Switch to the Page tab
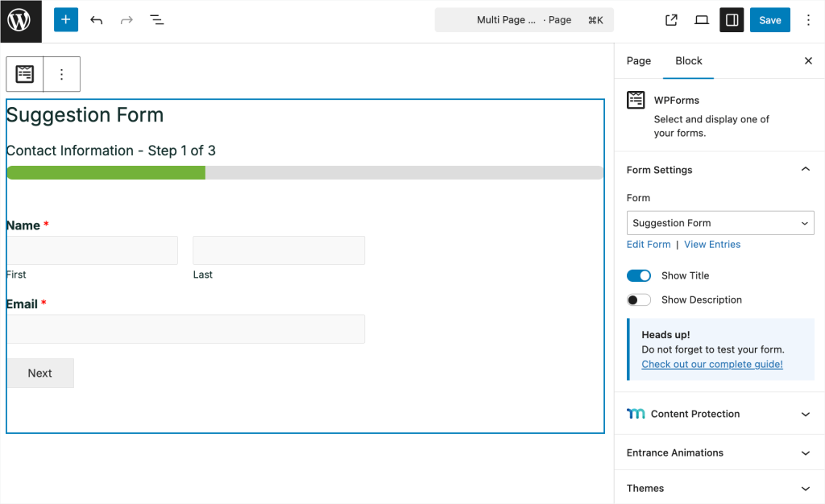 (638, 60)
